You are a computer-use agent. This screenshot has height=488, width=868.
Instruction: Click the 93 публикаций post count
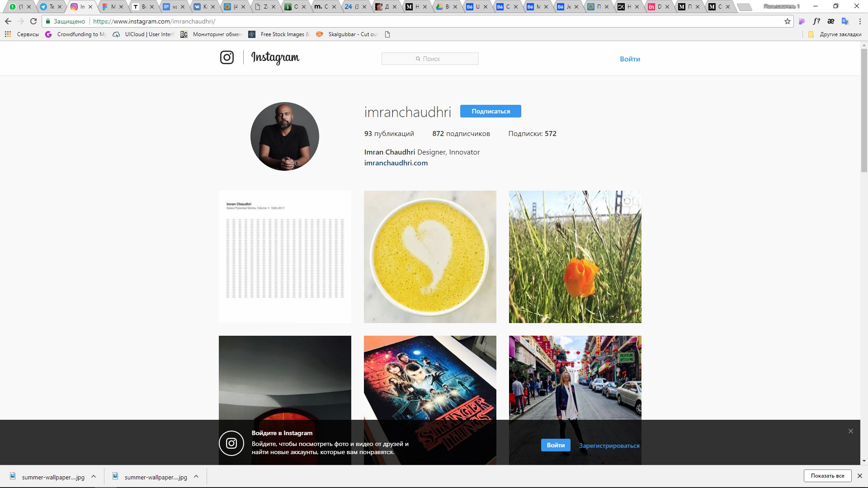click(389, 134)
